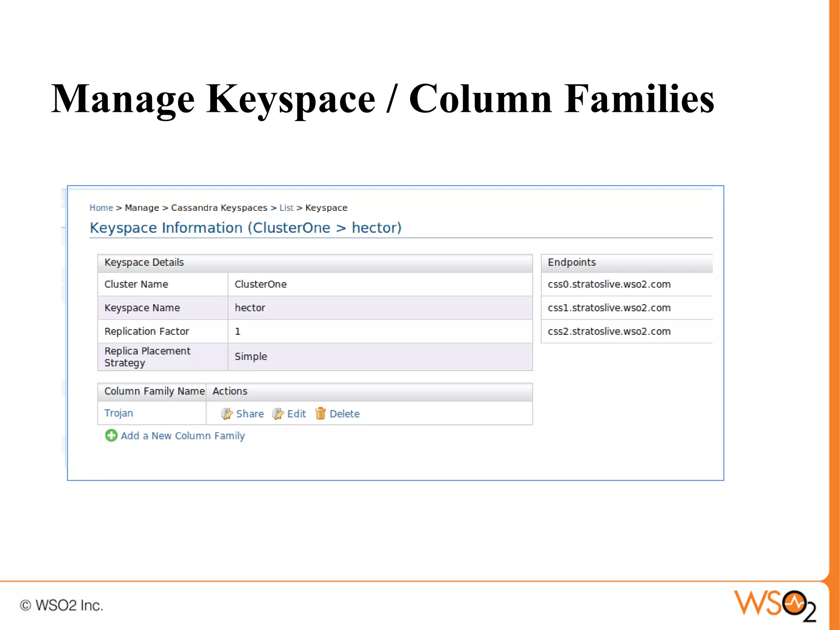Click the Cluster Name label
Image resolution: width=840 pixels, height=630 pixels.
(136, 284)
